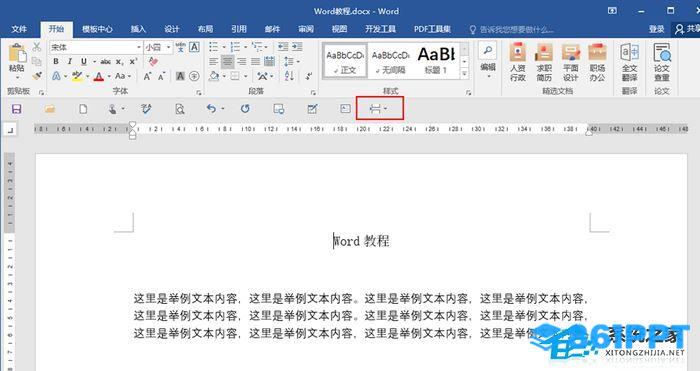Align text right
Screen dimensions: 700x371
[242, 62]
